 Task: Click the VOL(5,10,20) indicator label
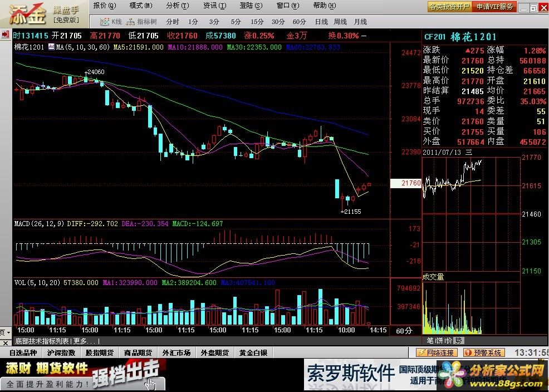point(37,282)
